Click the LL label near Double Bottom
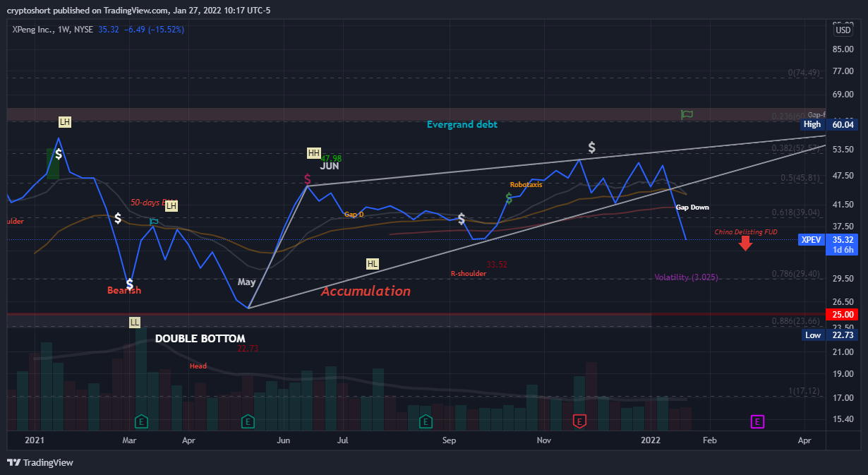Screen dimensions: 868x475 click(x=134, y=322)
